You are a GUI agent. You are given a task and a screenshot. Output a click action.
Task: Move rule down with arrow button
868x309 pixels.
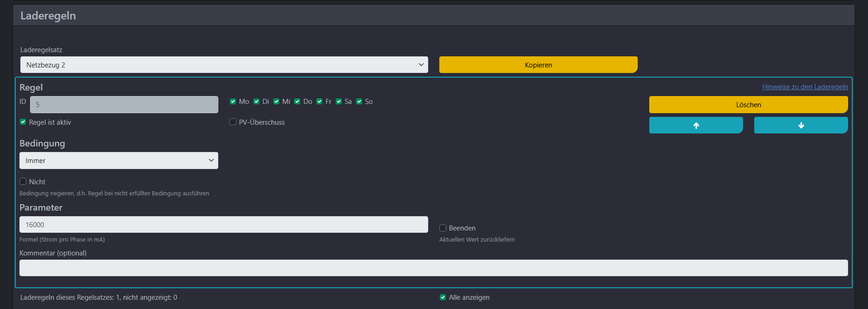(800, 125)
